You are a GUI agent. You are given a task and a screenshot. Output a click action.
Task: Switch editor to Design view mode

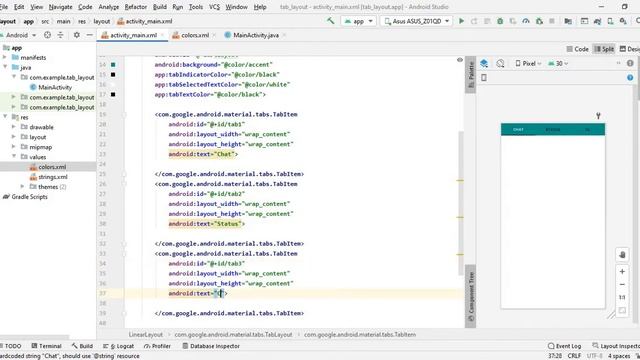coord(630,49)
